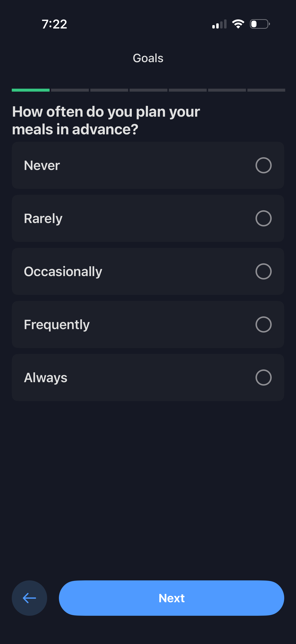Choose the Rarely option label

(x=43, y=219)
